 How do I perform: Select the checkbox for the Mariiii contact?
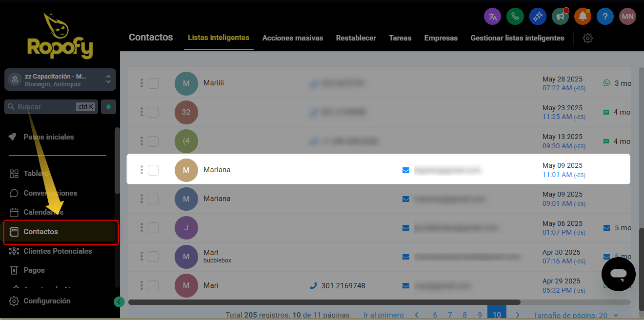pyautogui.click(x=153, y=83)
